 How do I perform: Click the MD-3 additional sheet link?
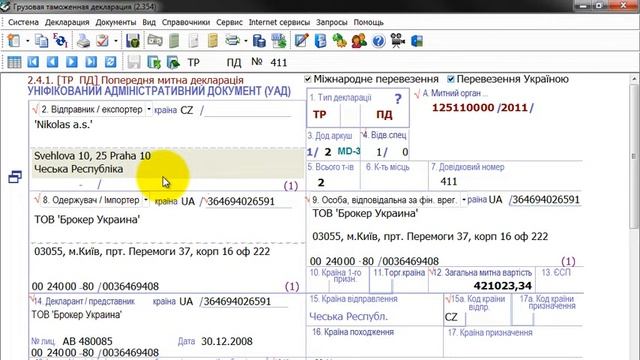(x=349, y=151)
